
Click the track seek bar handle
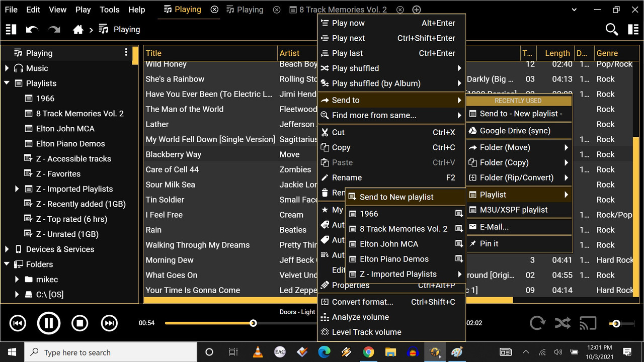pyautogui.click(x=253, y=323)
